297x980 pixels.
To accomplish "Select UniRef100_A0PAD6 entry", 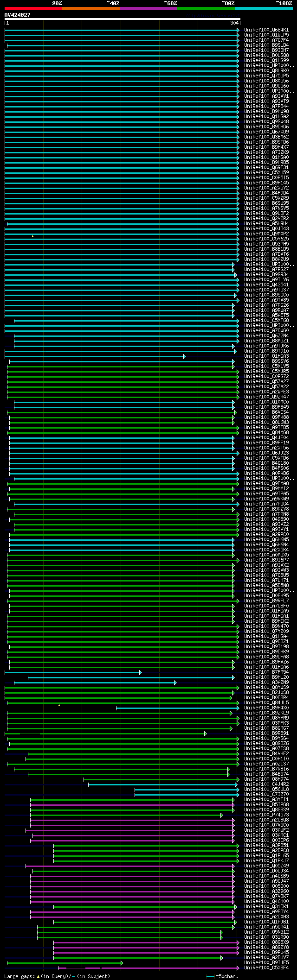I will pyautogui.click(x=266, y=473).
